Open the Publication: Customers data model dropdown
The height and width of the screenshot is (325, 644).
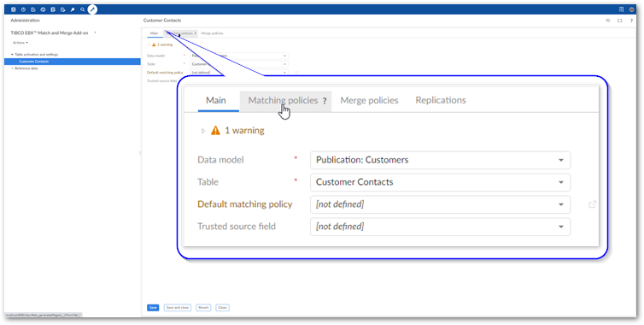[440, 160]
